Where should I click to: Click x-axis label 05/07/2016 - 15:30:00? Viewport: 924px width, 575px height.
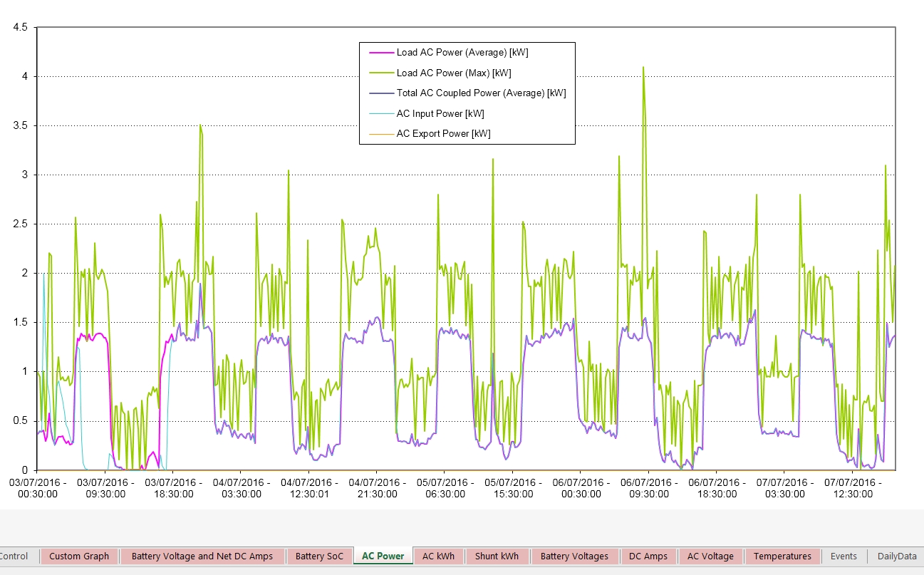pos(513,488)
